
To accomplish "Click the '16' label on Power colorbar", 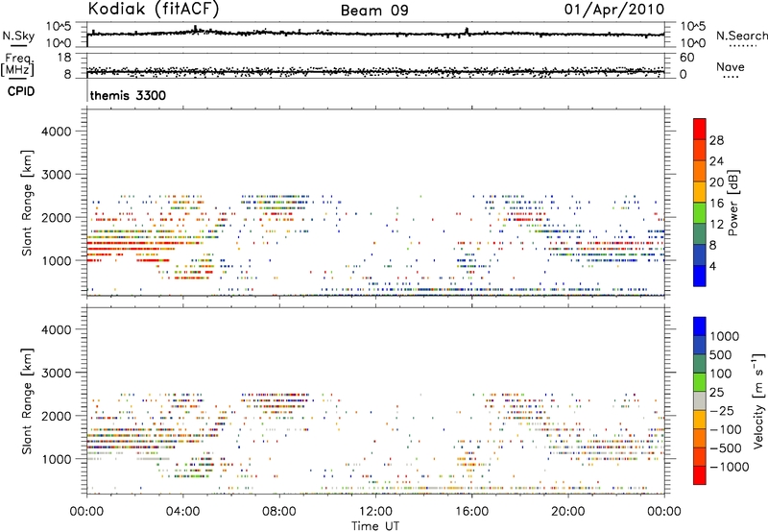I will [716, 204].
